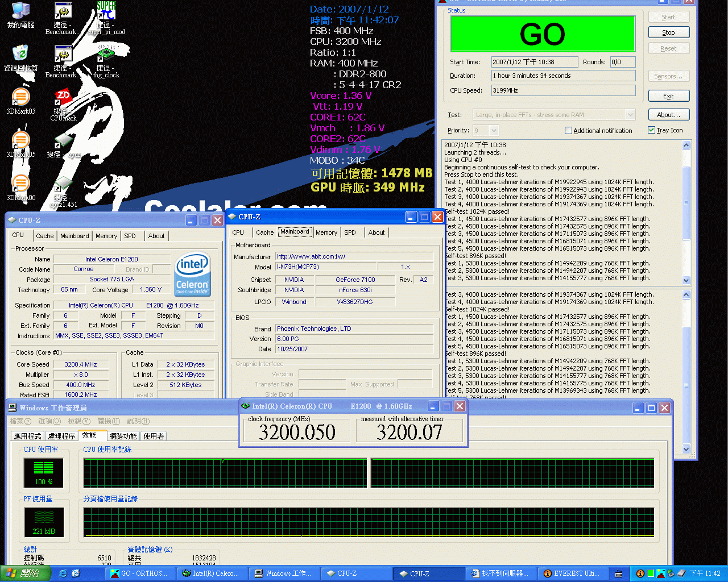
Task: Click the orange info tray icon
Action: [640, 573]
